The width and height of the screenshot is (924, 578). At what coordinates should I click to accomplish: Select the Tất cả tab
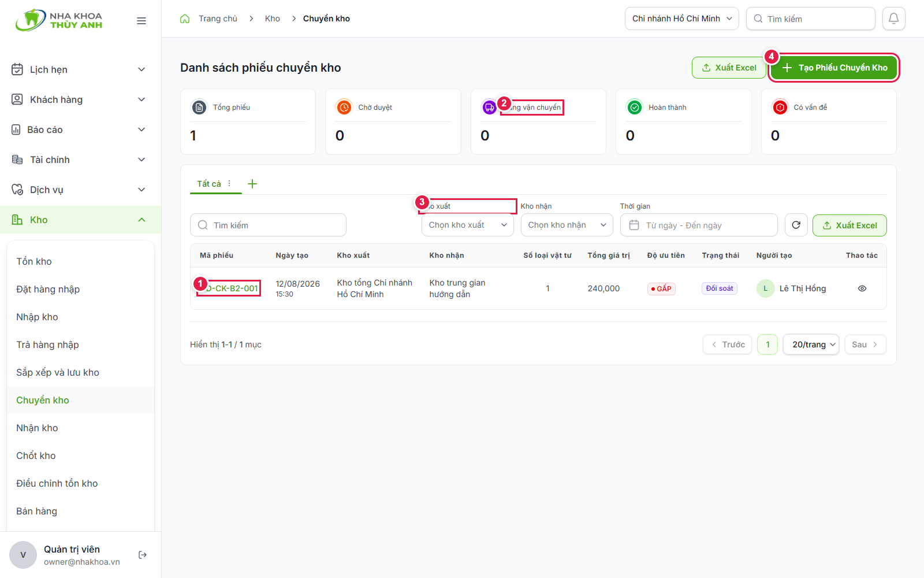209,184
